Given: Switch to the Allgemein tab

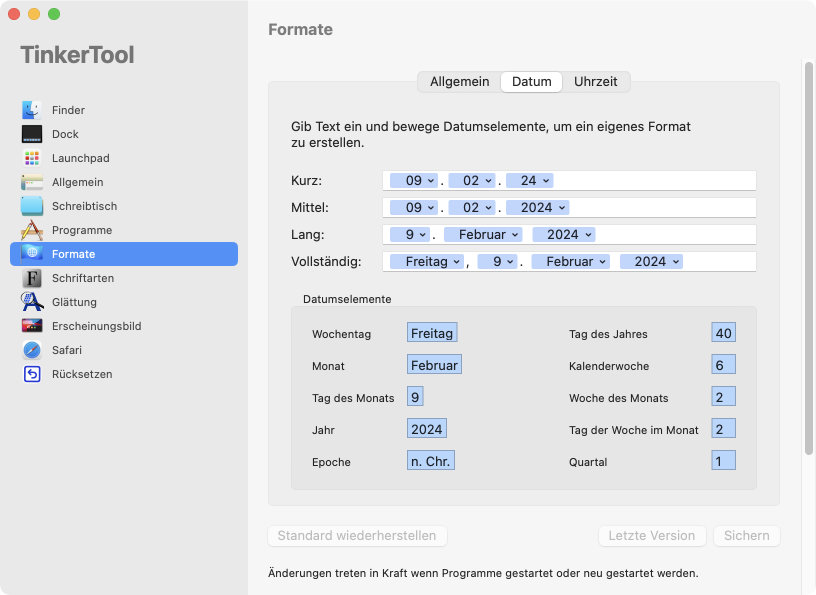Looking at the screenshot, I should click(x=460, y=82).
